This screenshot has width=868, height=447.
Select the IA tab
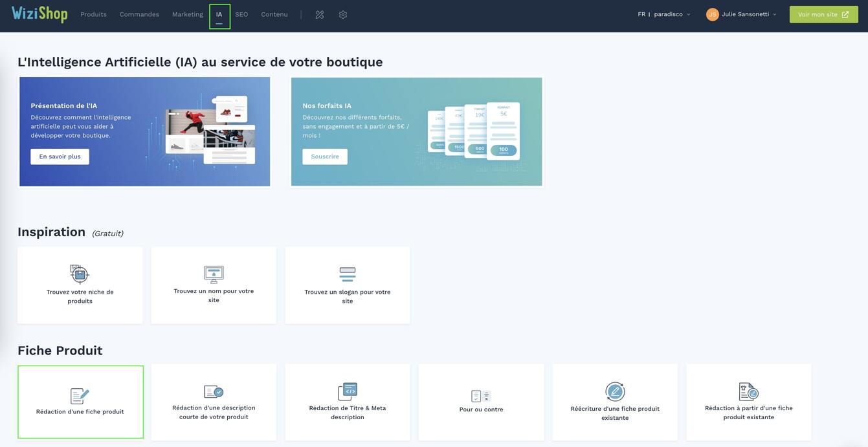coord(219,16)
